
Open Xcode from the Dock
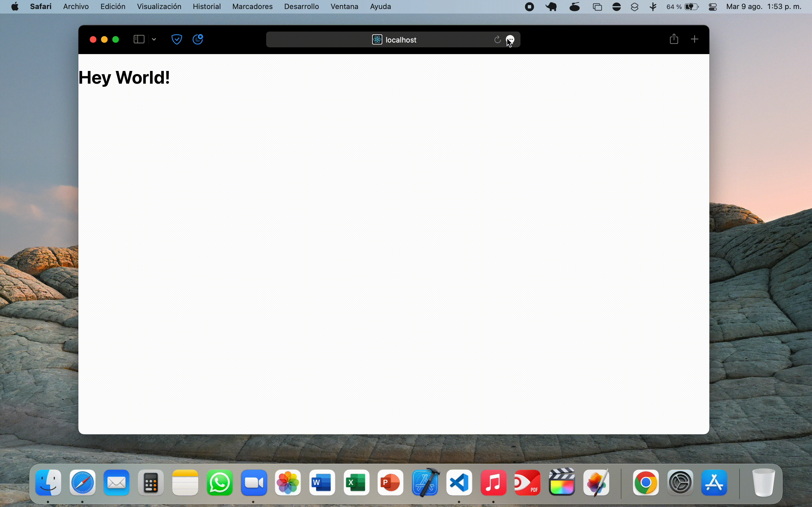425,483
